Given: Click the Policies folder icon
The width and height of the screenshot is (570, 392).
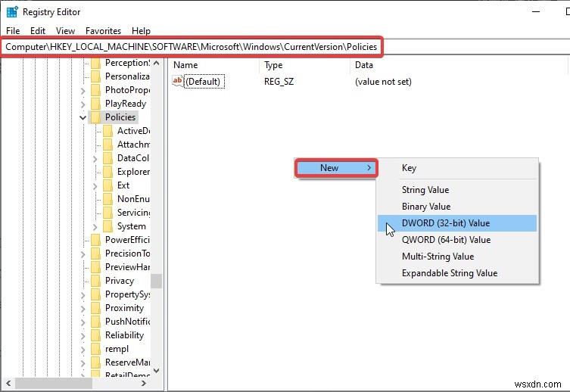Looking at the screenshot, I should point(95,117).
